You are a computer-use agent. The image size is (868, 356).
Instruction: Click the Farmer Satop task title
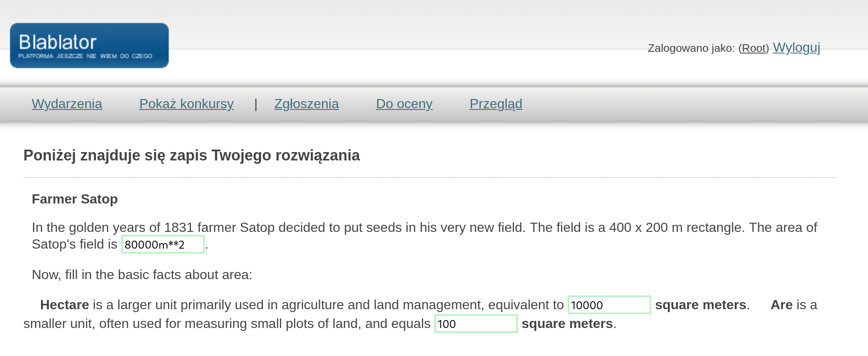click(x=75, y=199)
